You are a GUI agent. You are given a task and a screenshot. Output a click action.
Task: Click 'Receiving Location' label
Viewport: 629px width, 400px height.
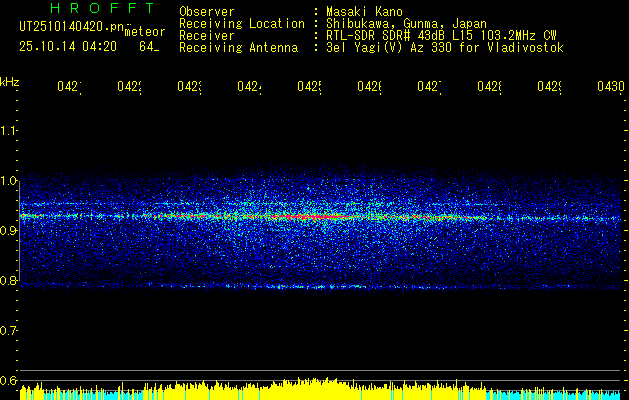tap(242, 24)
